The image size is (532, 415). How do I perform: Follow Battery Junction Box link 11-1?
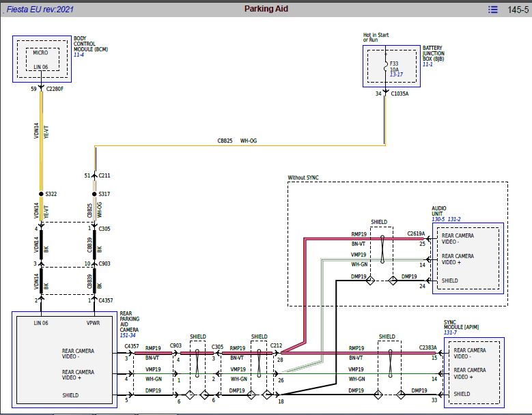tap(428, 64)
